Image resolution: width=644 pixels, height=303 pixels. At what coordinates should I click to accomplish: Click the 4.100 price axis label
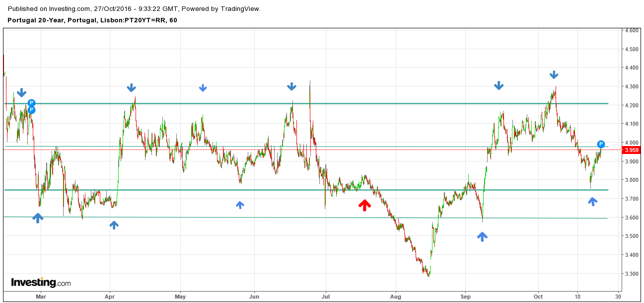click(632, 124)
